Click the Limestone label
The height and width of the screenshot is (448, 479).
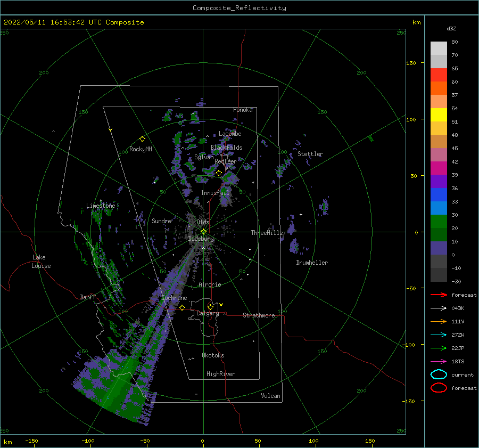pos(101,206)
